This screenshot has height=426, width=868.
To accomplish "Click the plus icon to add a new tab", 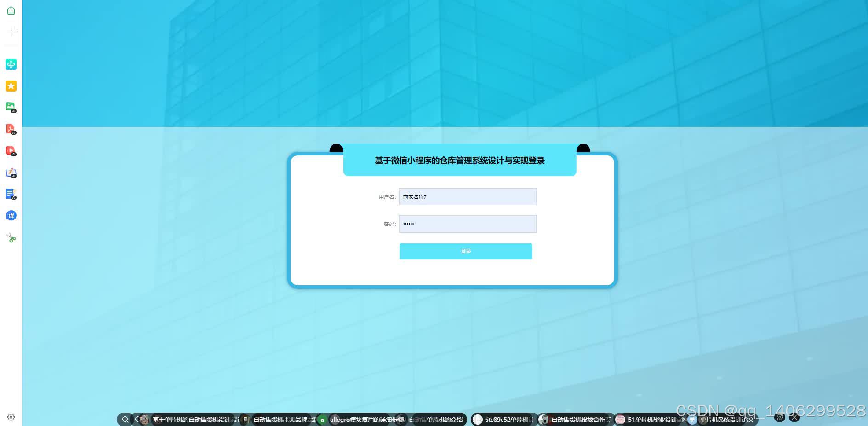I will click(11, 32).
